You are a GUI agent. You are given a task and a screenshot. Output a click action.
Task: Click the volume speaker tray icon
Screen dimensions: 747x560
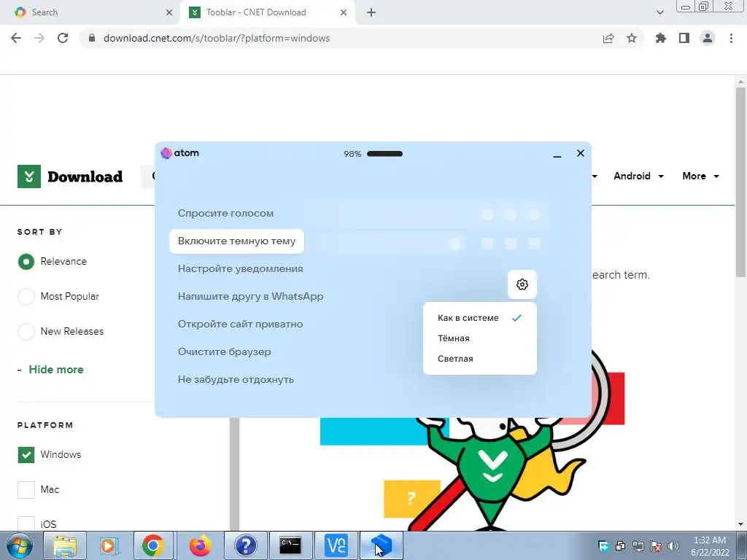(673, 546)
